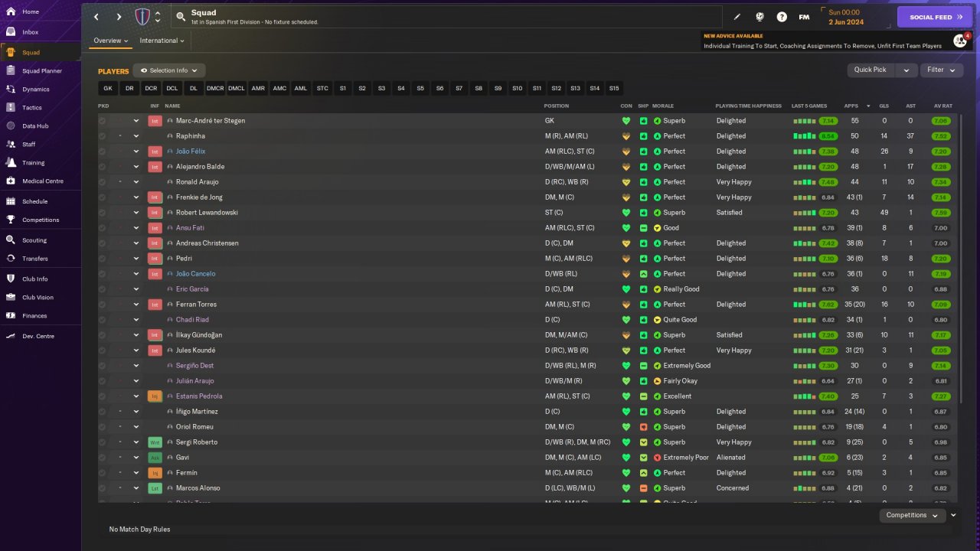Tick the pick circle for Ansu Fati
This screenshot has height=551, width=980.
[x=103, y=228]
